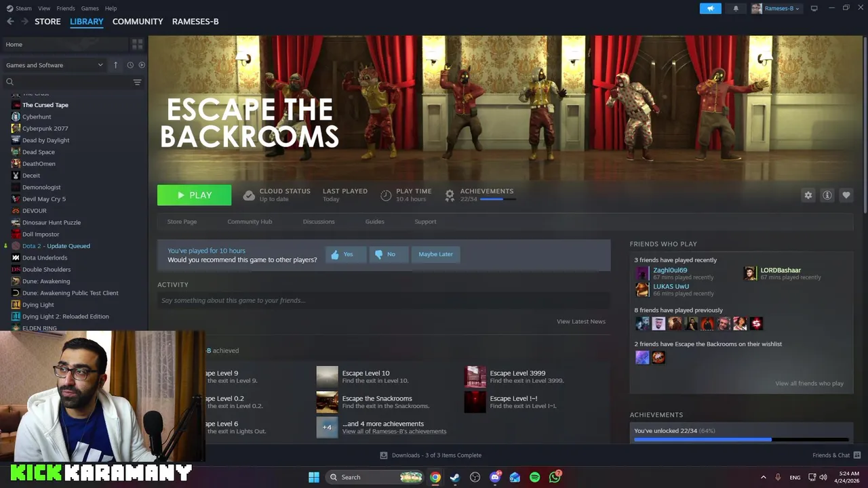Open the Friends menu

tap(66, 8)
